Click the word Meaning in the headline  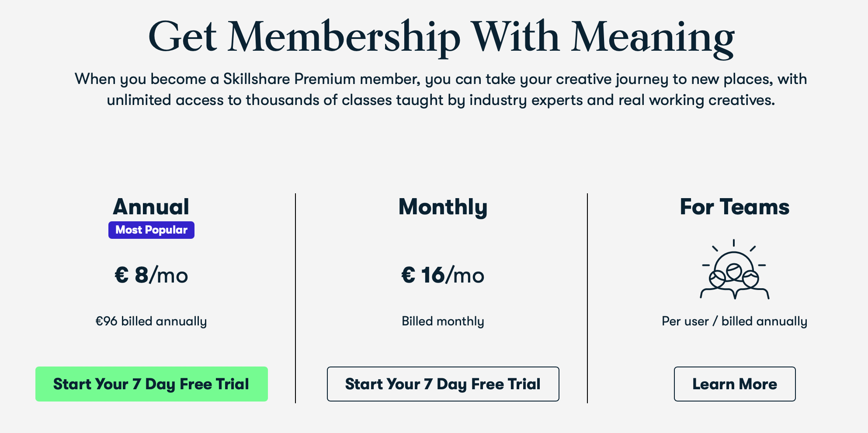pyautogui.click(x=653, y=37)
